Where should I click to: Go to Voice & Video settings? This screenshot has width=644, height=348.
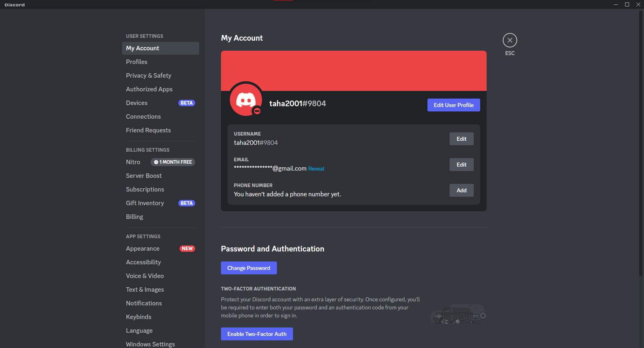[x=161, y=276]
